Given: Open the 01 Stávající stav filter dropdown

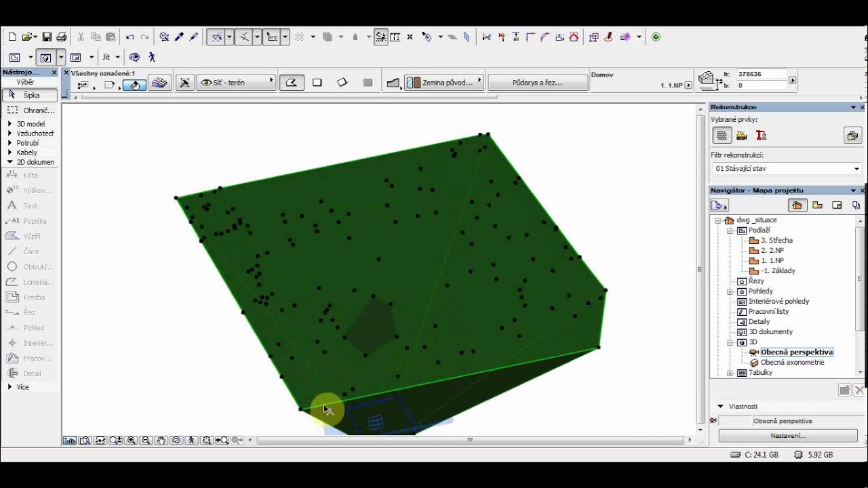Looking at the screenshot, I should pos(787,168).
